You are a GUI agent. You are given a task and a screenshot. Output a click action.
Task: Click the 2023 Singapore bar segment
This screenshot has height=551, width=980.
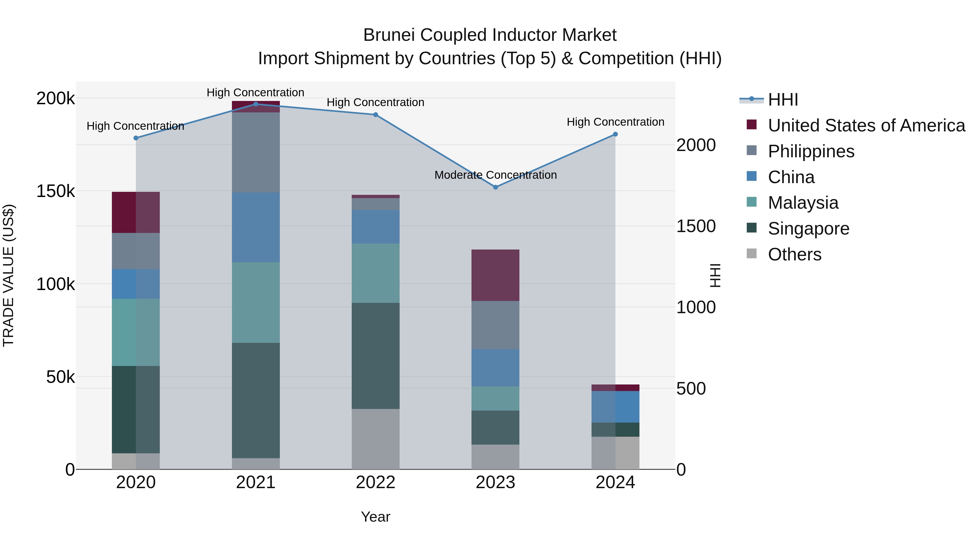pyautogui.click(x=495, y=428)
